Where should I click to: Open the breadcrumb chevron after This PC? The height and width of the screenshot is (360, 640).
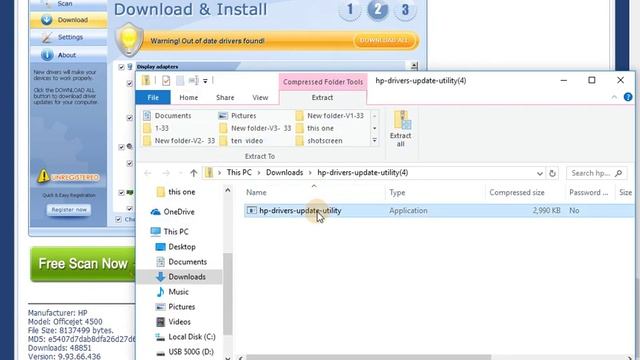pos(259,173)
